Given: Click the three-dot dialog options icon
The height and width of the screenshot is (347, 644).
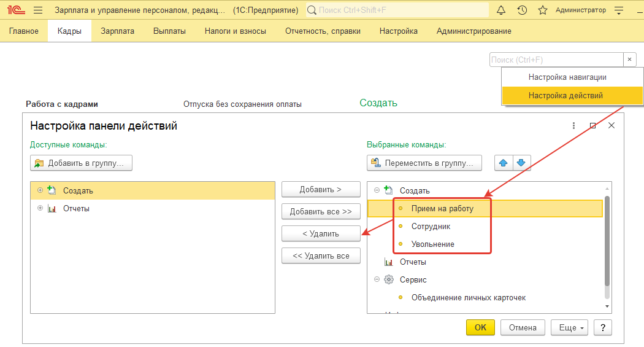Looking at the screenshot, I should (573, 125).
